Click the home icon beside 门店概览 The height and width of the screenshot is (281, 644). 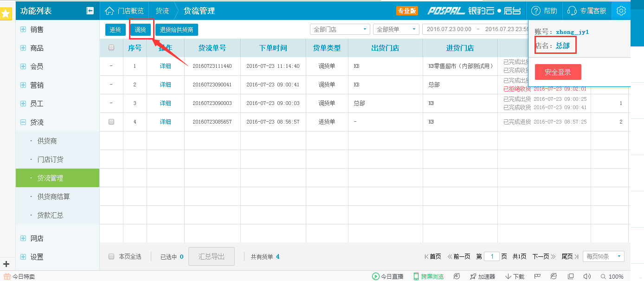[x=109, y=11]
